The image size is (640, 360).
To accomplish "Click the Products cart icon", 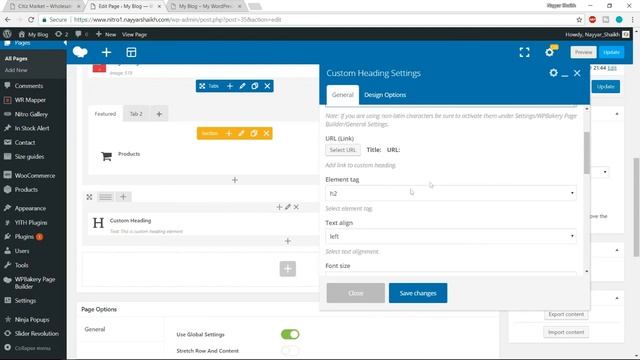I will coord(107,156).
